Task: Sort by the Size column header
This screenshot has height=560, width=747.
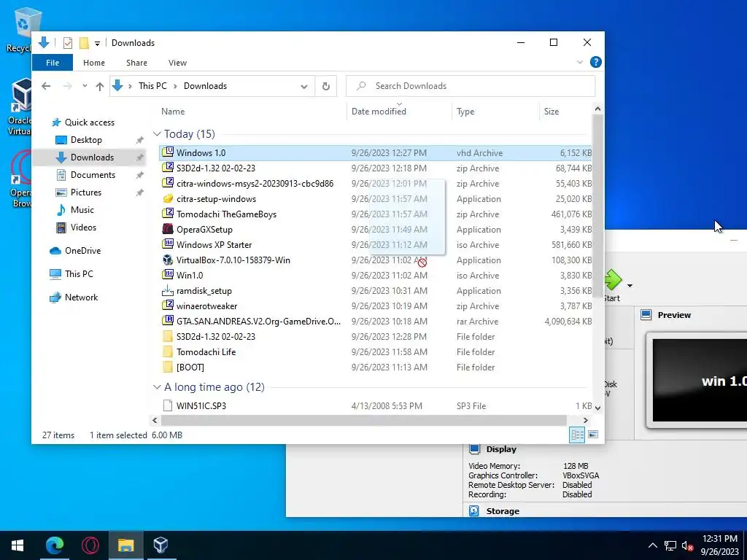Action: pyautogui.click(x=566, y=112)
